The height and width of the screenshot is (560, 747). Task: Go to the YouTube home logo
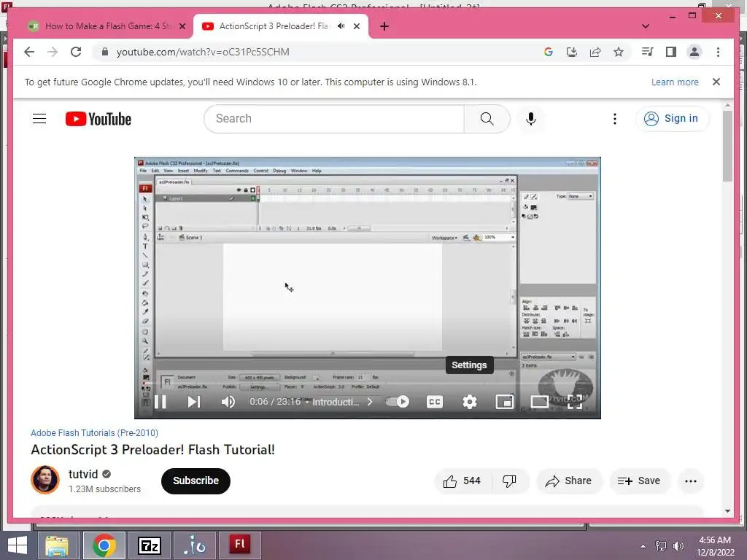[98, 119]
